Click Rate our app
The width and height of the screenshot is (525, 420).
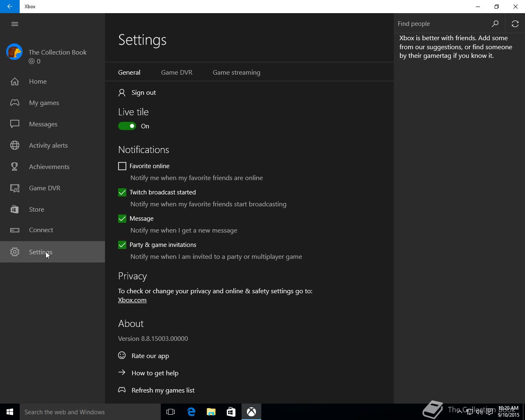point(144,356)
